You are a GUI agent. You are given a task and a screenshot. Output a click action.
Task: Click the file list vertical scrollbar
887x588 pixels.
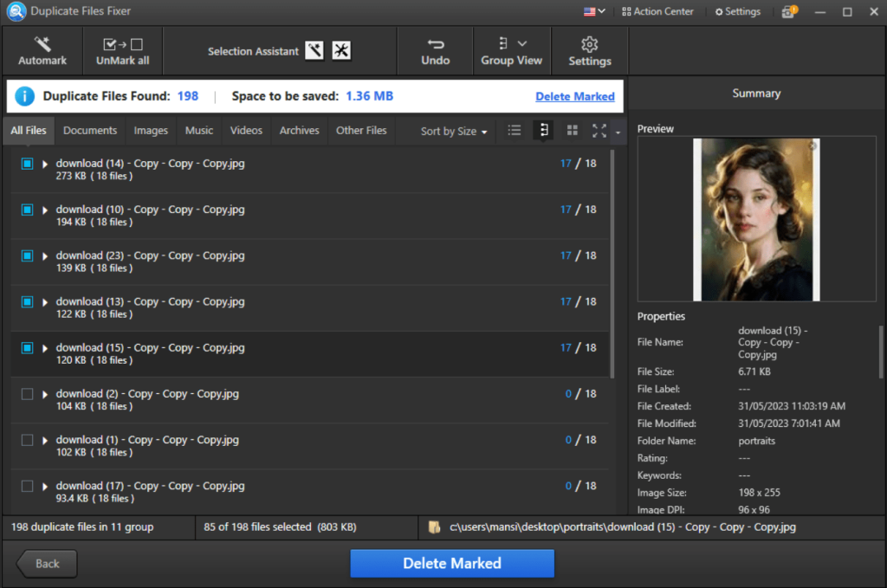[x=612, y=263]
